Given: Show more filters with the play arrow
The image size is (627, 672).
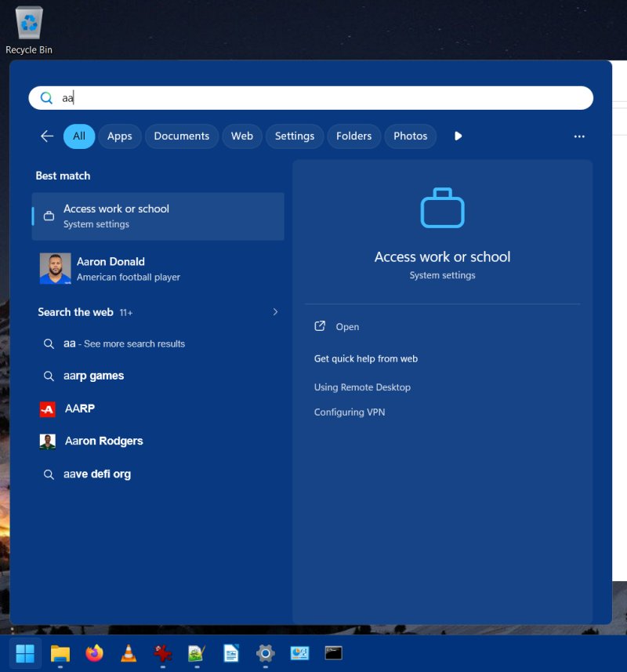Looking at the screenshot, I should pos(458,136).
